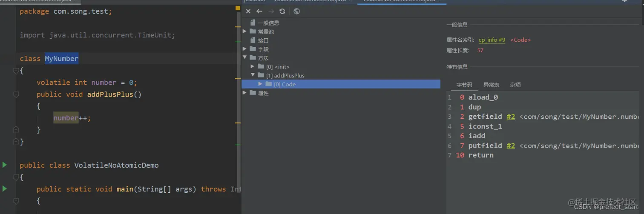Click the file icon next to 接口
Viewport: 644px width, 214px height.
tap(253, 40)
